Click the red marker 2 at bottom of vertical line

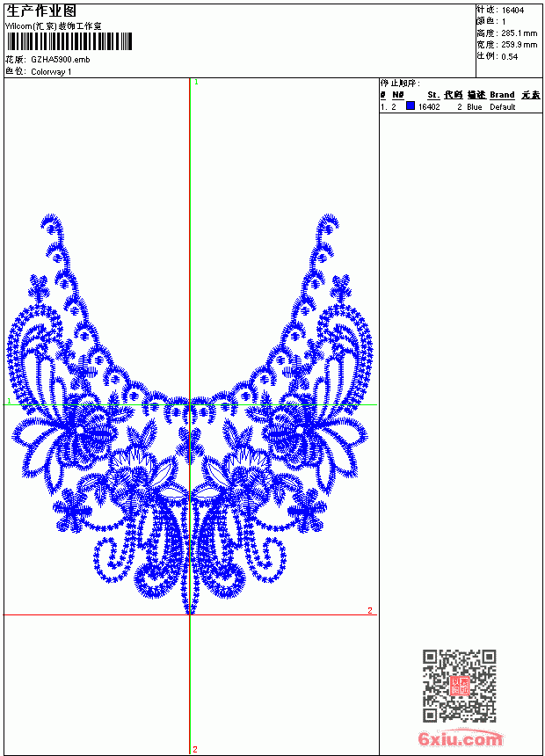[x=195, y=749]
